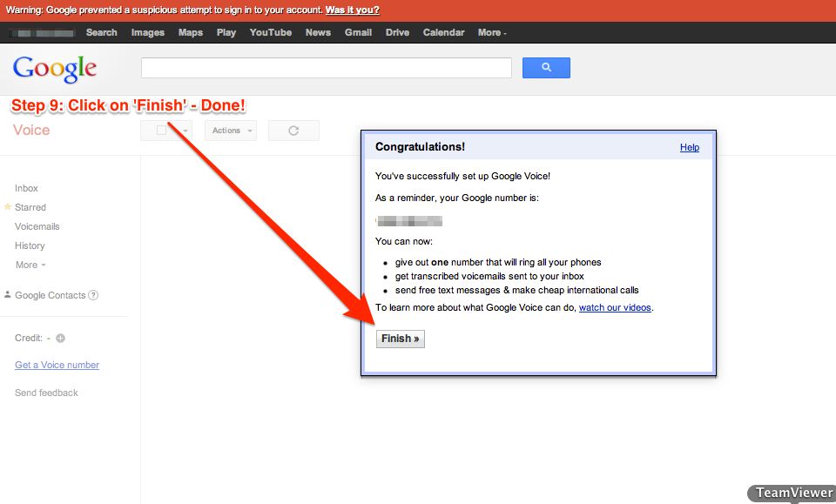Click the Help link in the dialog

click(x=690, y=147)
